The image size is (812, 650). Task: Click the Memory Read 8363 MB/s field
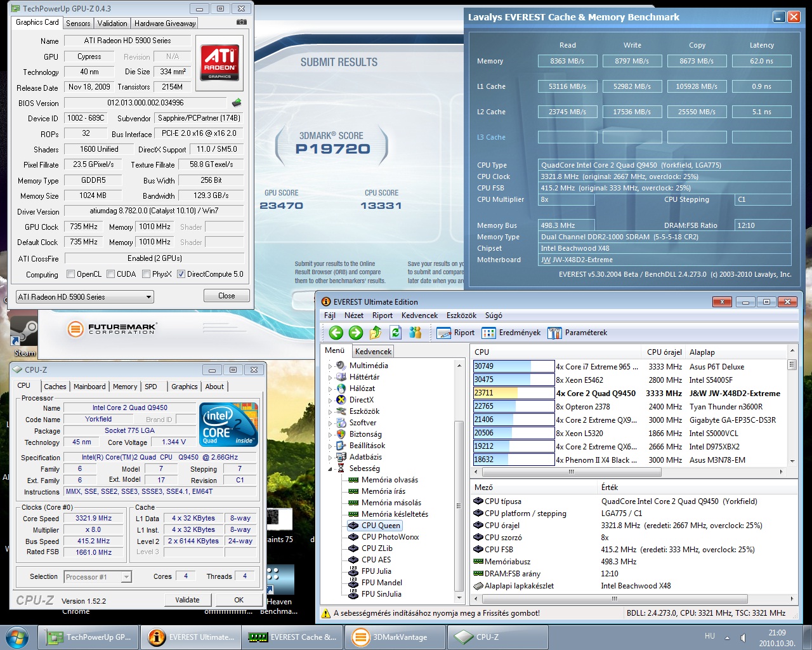point(567,61)
